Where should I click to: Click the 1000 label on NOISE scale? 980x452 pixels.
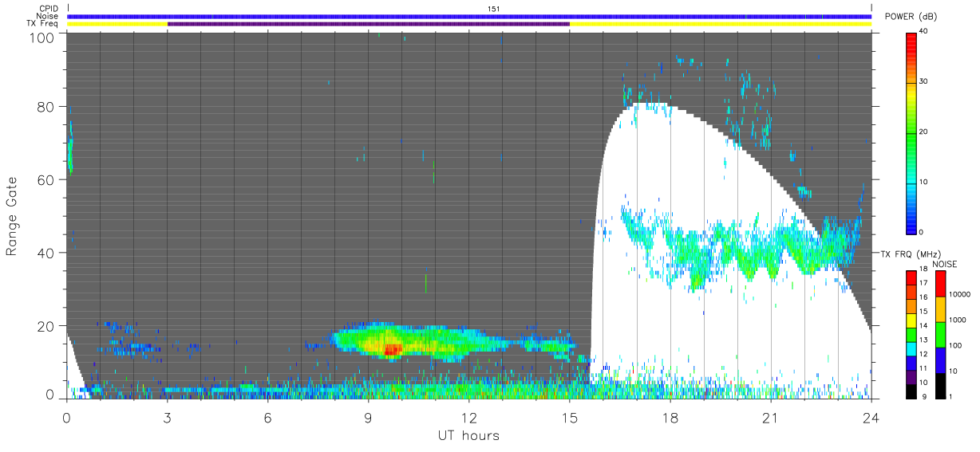tap(956, 320)
